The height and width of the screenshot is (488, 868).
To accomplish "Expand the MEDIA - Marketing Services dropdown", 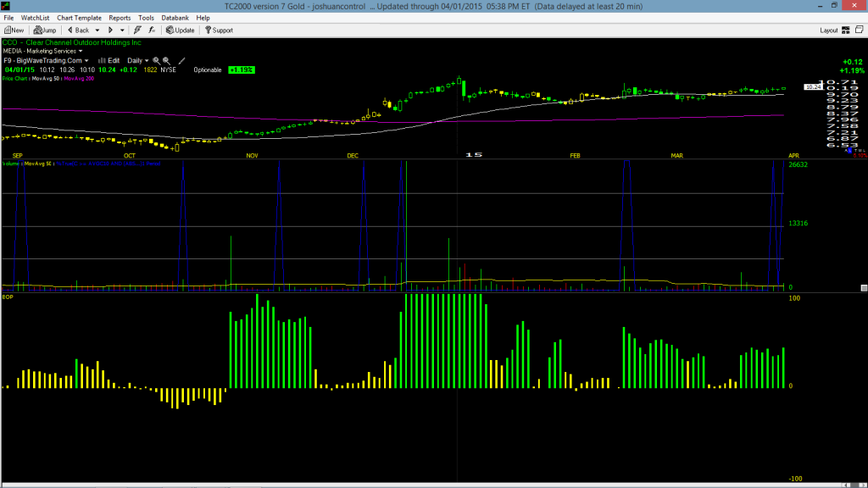I will [x=42, y=51].
